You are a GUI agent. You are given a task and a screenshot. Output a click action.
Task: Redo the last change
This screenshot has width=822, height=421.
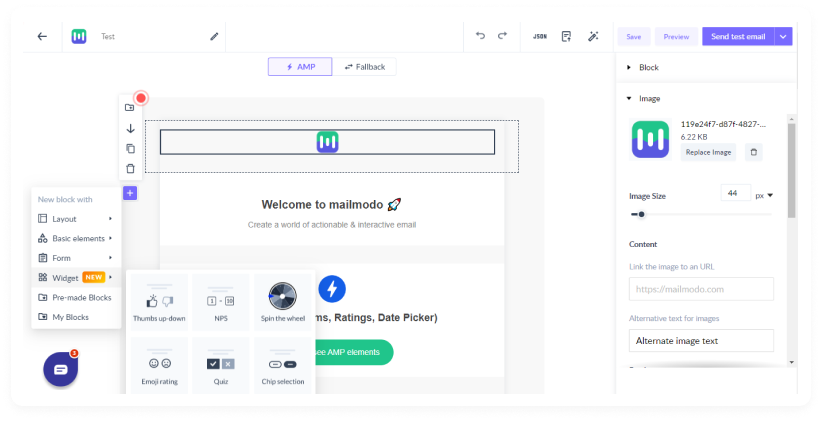(x=502, y=36)
